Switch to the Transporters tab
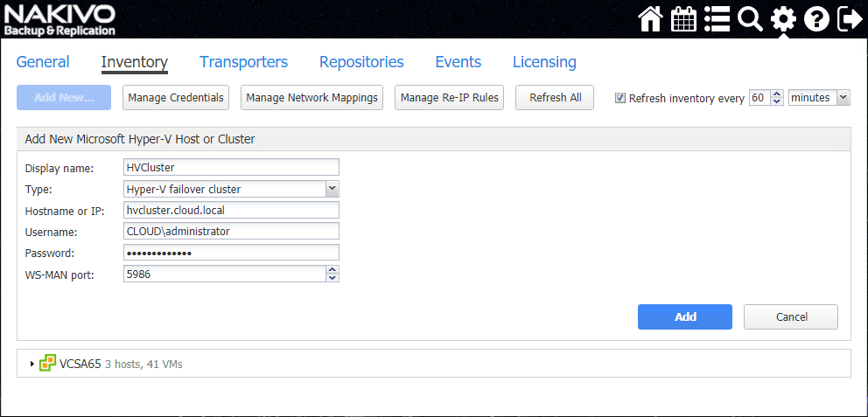The height and width of the screenshot is (417, 868). (x=243, y=62)
